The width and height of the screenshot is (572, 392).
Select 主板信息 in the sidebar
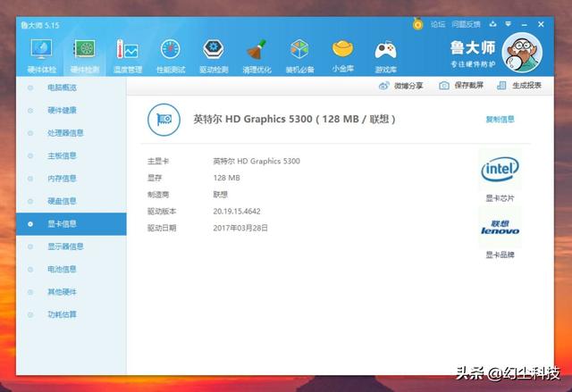tap(71, 155)
